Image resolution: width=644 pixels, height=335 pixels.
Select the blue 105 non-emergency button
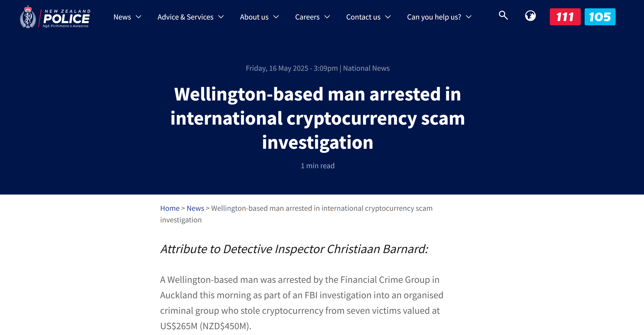(600, 17)
